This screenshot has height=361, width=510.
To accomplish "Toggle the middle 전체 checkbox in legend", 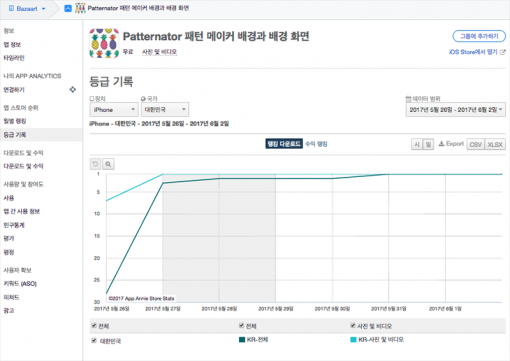I will click(x=242, y=326).
